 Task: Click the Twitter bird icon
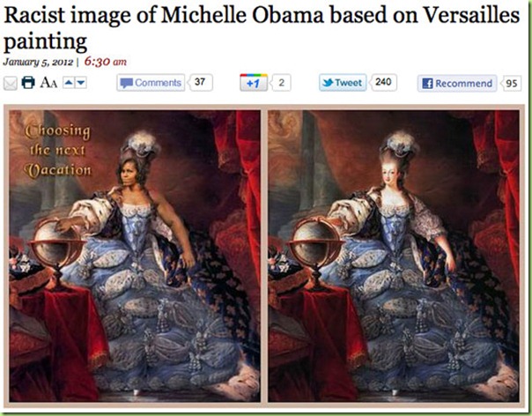(328, 83)
